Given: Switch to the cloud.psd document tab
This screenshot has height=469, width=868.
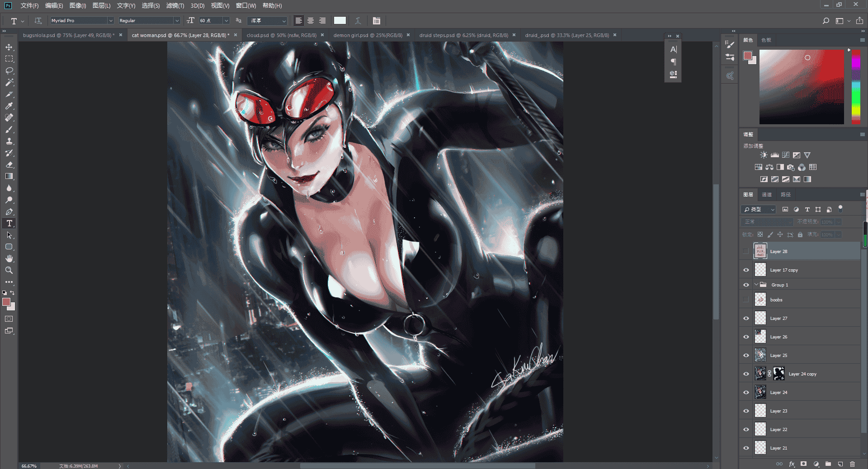Looking at the screenshot, I should 282,35.
